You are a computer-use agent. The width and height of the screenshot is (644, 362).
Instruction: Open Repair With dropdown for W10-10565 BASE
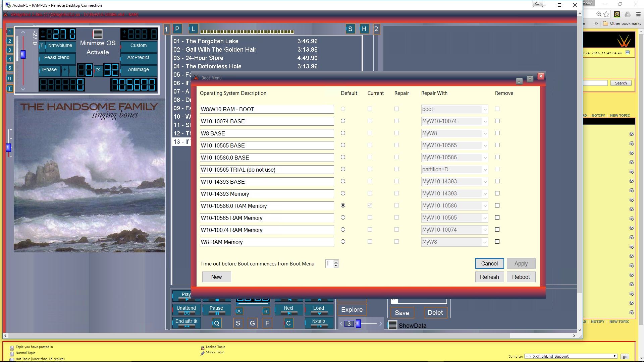coord(454,145)
